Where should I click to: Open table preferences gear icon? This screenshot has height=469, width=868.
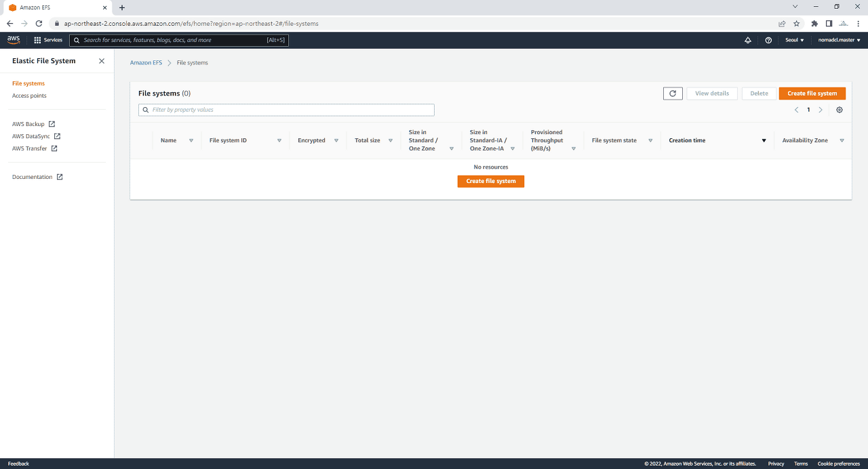click(x=840, y=110)
